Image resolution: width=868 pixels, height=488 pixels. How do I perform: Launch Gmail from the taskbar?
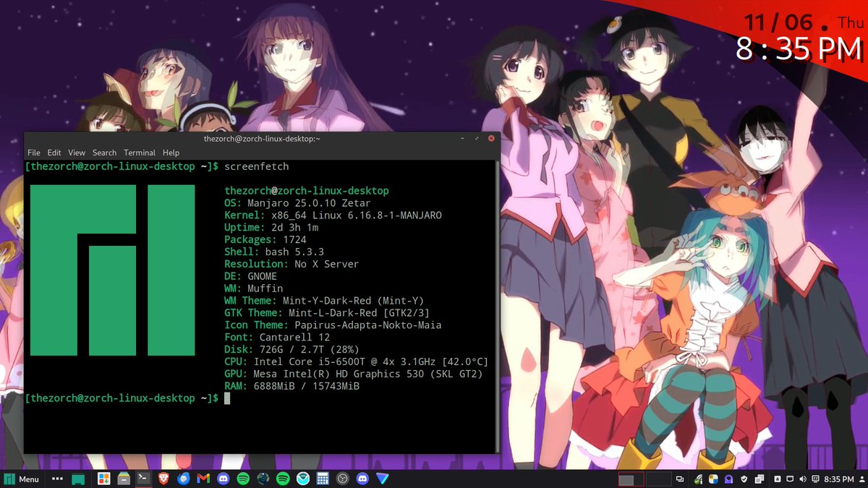coord(202,478)
